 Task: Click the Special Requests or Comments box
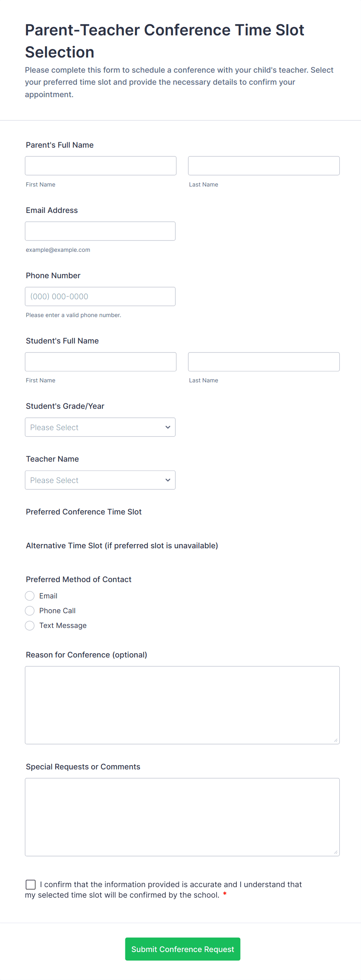coord(182,817)
